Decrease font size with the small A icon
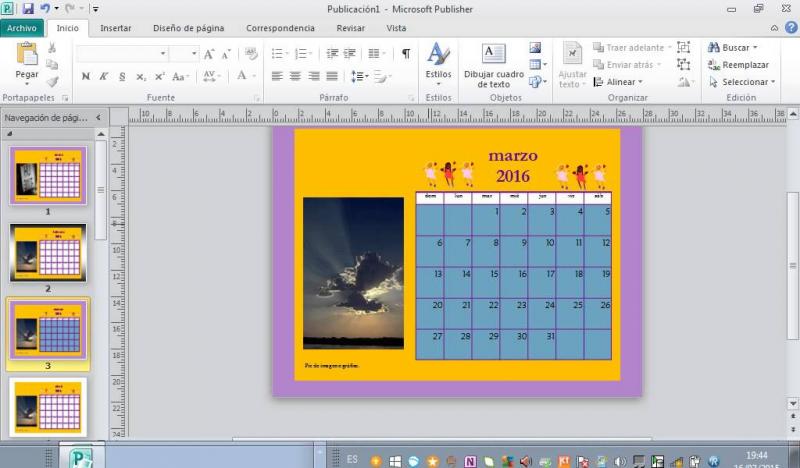The height and width of the screenshot is (468, 800). (226, 54)
